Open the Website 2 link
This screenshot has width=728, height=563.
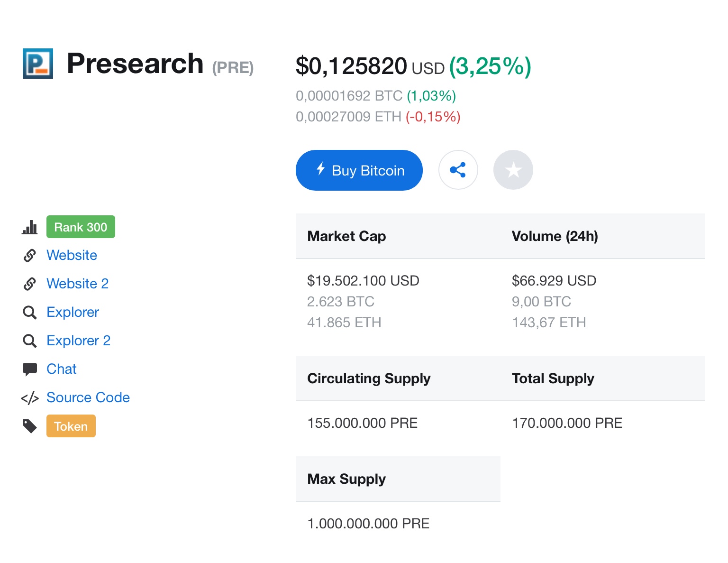click(x=78, y=284)
